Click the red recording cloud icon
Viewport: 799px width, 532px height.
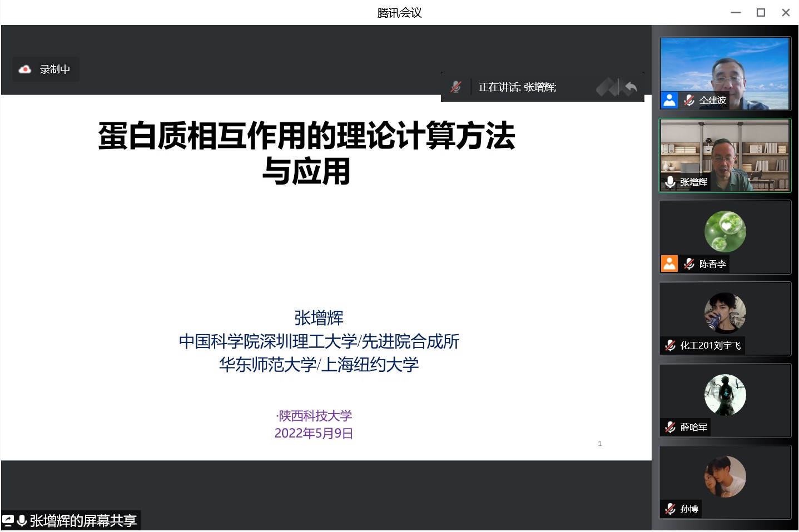pos(25,69)
